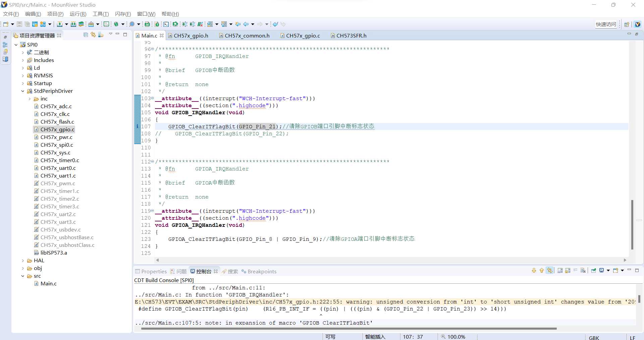Close the Main.c editor tab
The image size is (644, 340).
[x=162, y=36]
